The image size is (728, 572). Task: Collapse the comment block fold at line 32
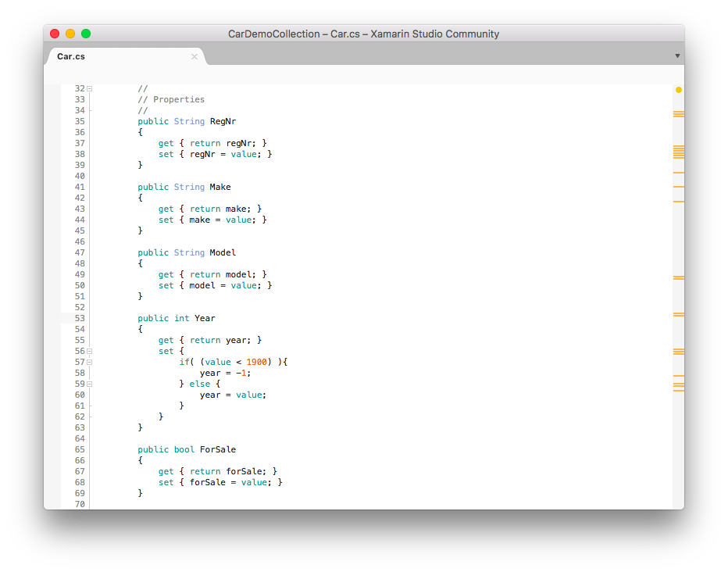click(x=90, y=88)
